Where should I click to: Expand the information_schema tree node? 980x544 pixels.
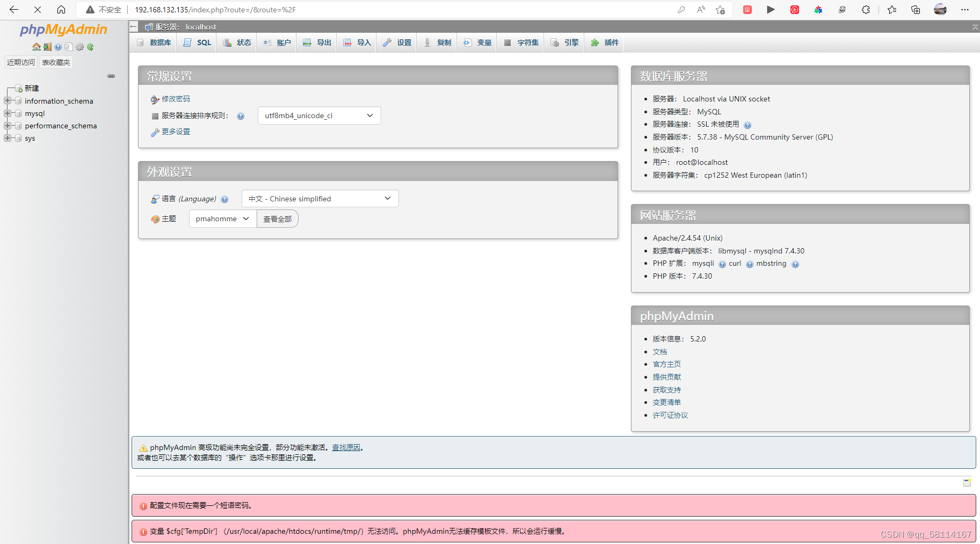pyautogui.click(x=8, y=101)
